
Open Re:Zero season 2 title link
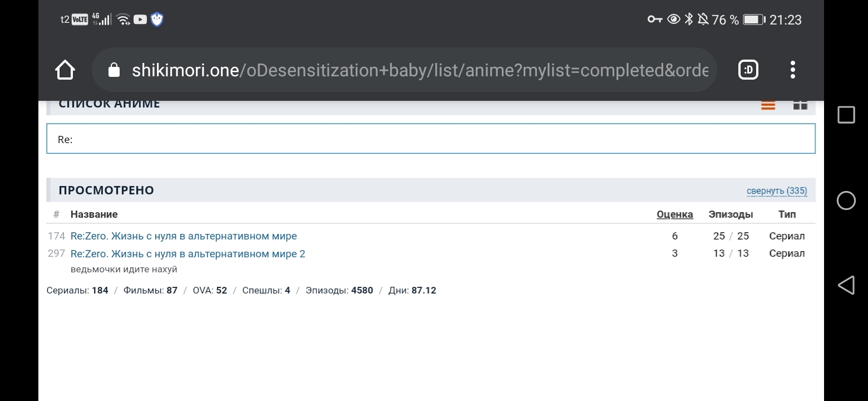coord(188,254)
